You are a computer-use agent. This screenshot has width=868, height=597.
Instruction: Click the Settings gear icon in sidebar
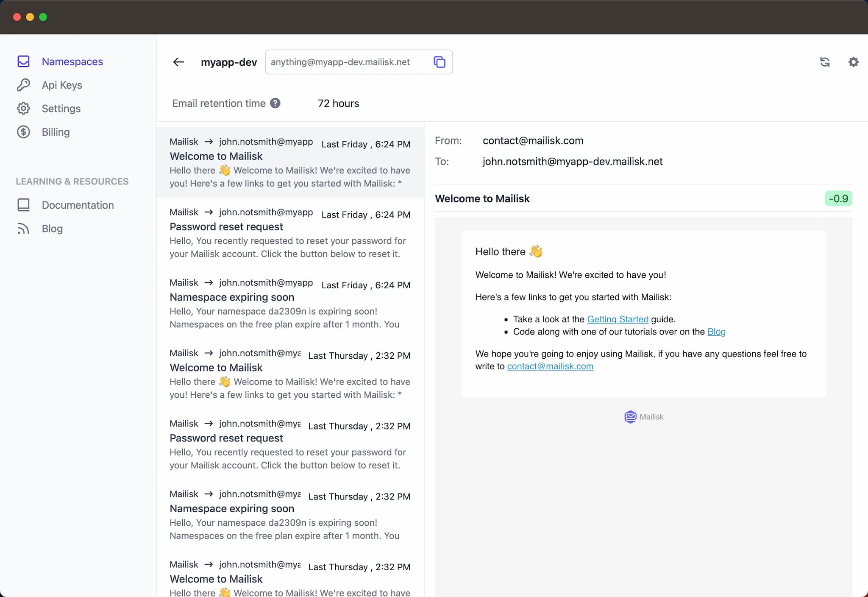(x=23, y=108)
